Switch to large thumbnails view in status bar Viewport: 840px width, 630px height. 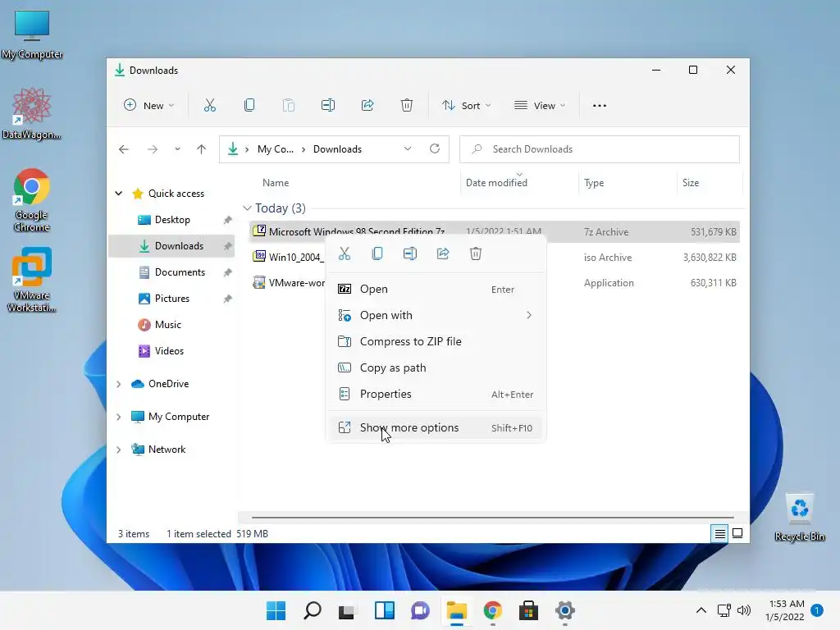737,533
